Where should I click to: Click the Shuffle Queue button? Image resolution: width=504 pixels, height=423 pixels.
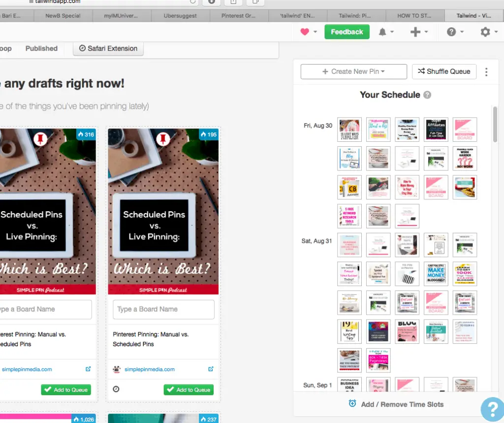point(444,72)
